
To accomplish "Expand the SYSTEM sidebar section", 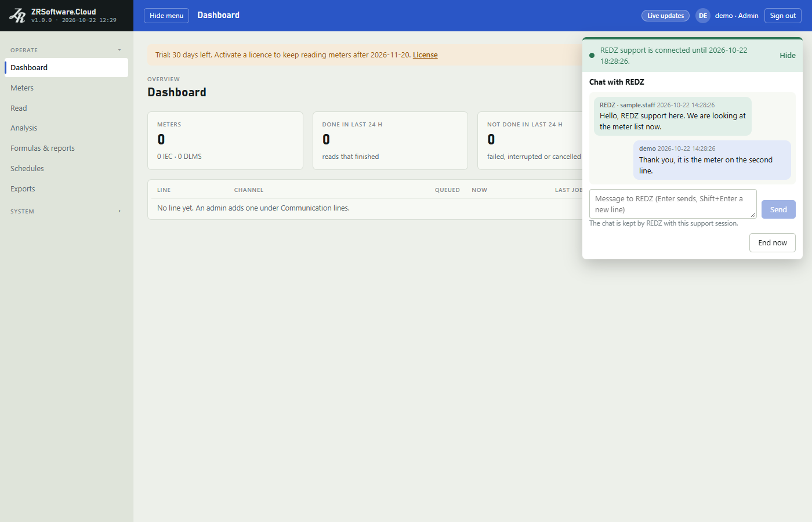I will pos(66,212).
